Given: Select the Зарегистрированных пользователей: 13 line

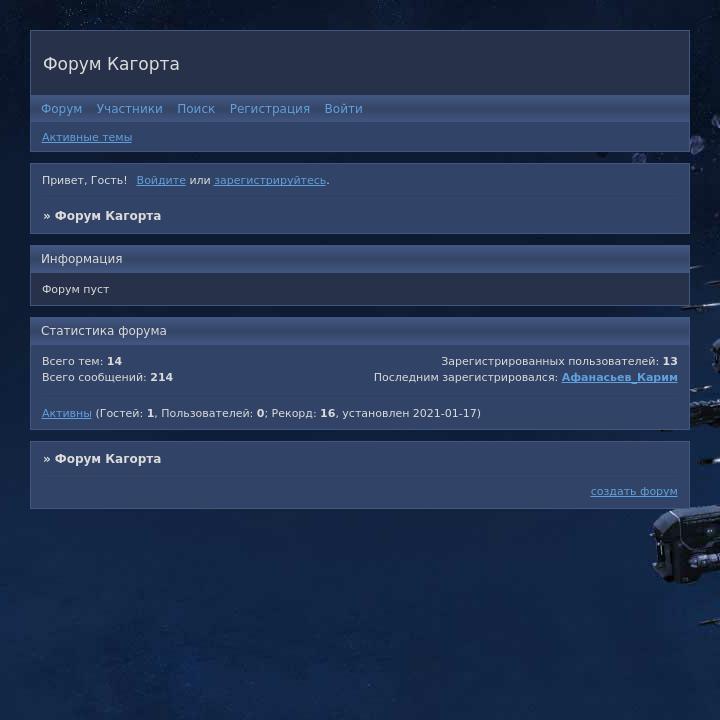Looking at the screenshot, I should (x=559, y=361).
